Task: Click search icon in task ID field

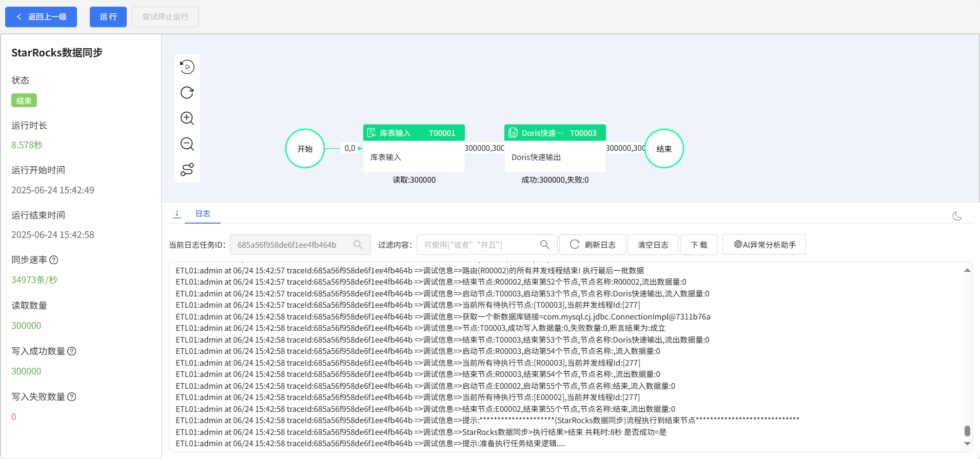Action: [358, 245]
